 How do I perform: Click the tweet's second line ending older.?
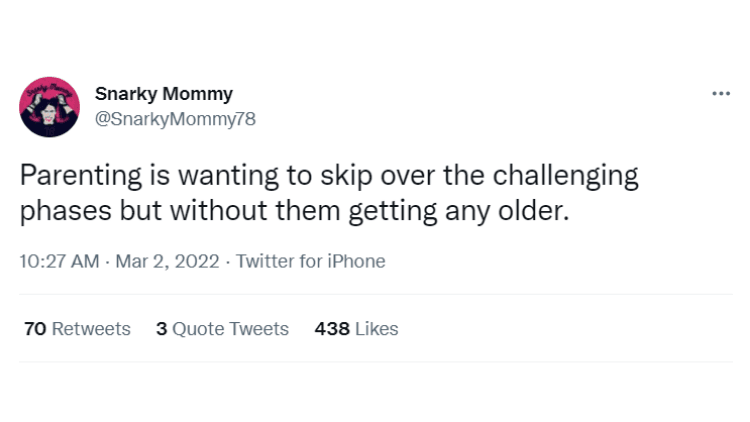pos(295,211)
